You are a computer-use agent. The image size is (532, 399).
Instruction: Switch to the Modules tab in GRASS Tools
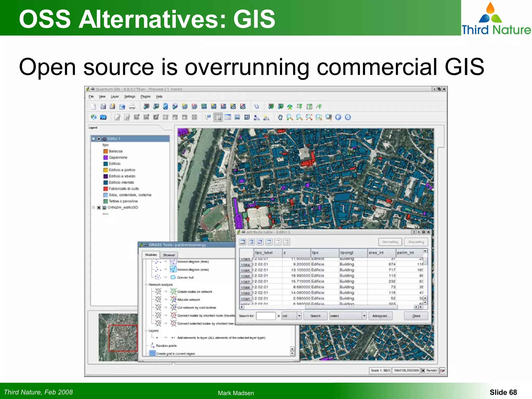coord(151,255)
